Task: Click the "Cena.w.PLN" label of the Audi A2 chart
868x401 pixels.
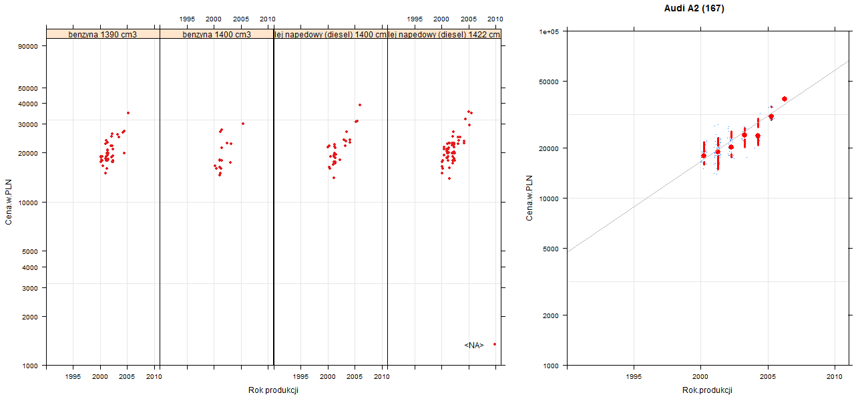Action: pos(529,198)
